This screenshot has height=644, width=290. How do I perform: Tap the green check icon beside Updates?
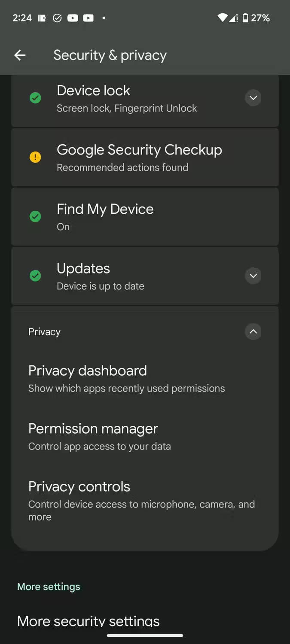35,276
